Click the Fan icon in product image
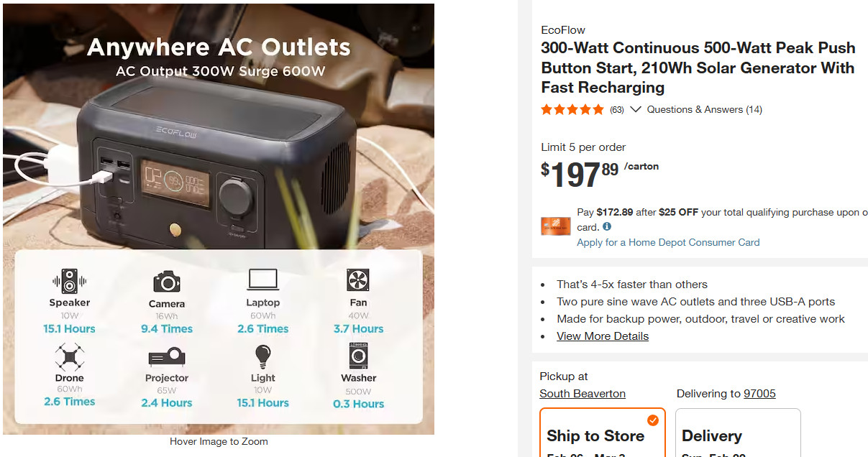This screenshot has width=868, height=457. coord(357,280)
